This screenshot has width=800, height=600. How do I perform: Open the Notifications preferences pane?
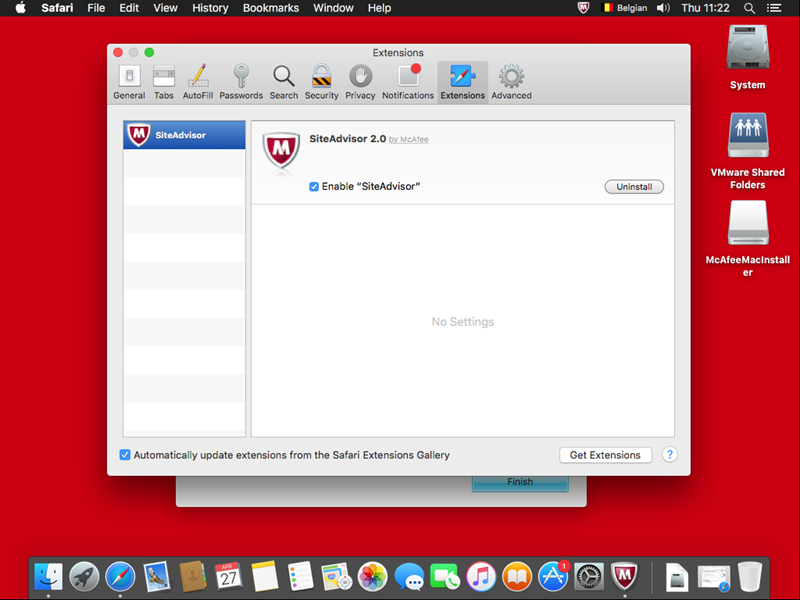tap(408, 82)
